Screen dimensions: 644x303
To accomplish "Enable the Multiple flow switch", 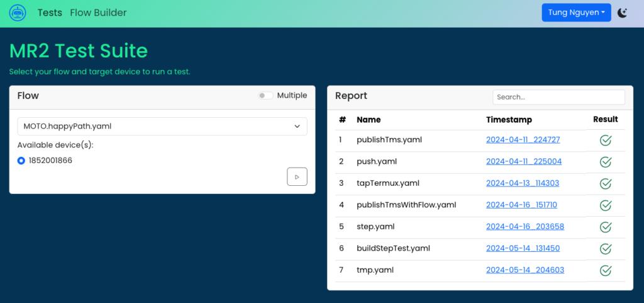I will pyautogui.click(x=266, y=96).
